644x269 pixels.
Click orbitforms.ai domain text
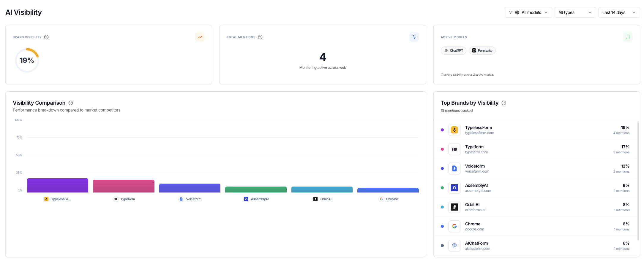coord(475,210)
